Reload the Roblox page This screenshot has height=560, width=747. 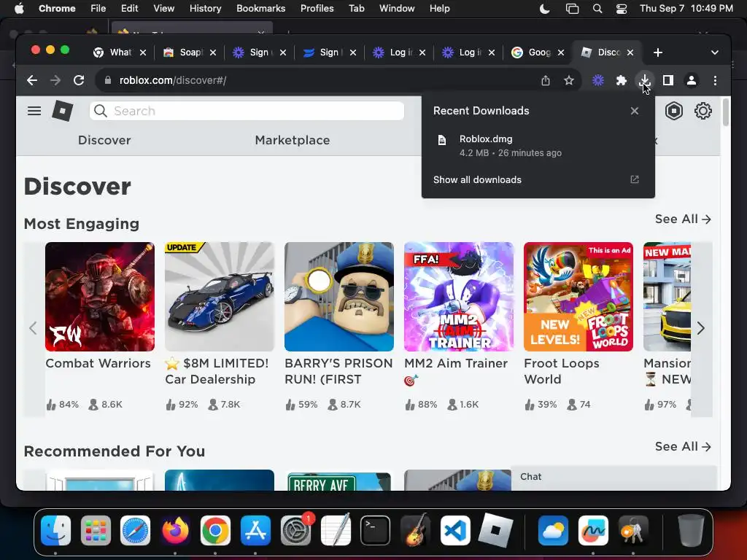tap(79, 80)
